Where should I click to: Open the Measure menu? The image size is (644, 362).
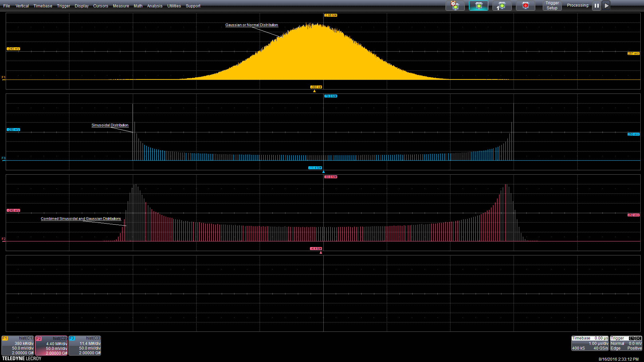(121, 6)
